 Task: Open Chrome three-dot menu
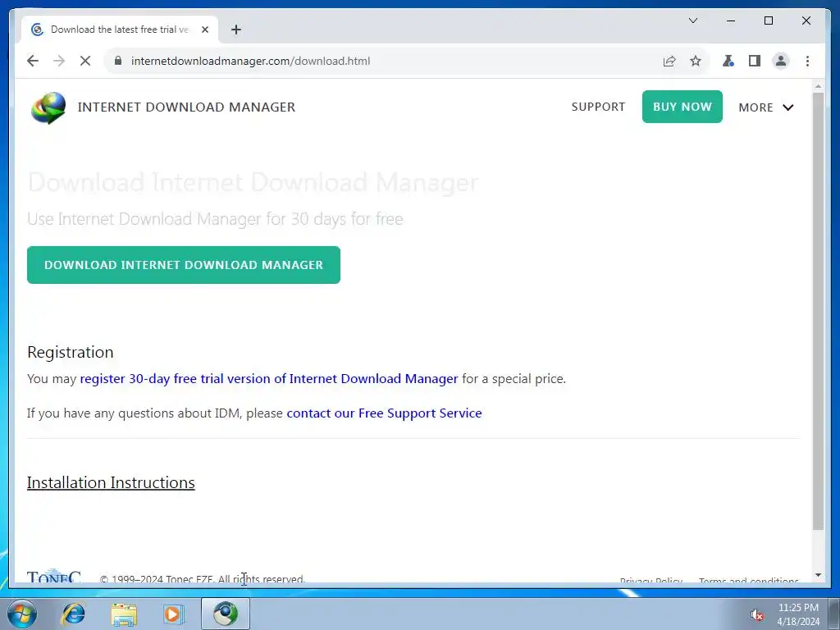pos(807,61)
